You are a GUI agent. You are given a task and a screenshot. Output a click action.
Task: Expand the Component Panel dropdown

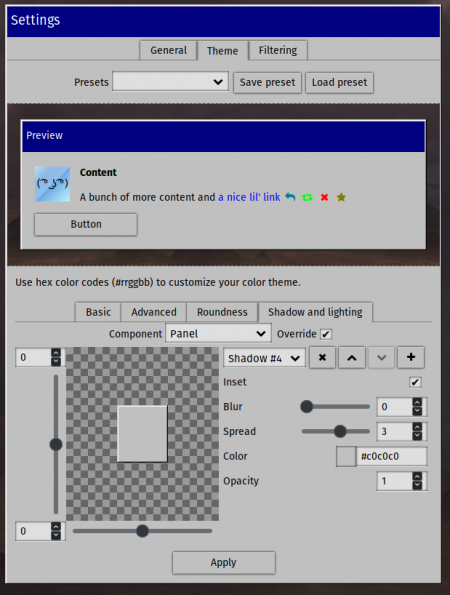pyautogui.click(x=218, y=334)
